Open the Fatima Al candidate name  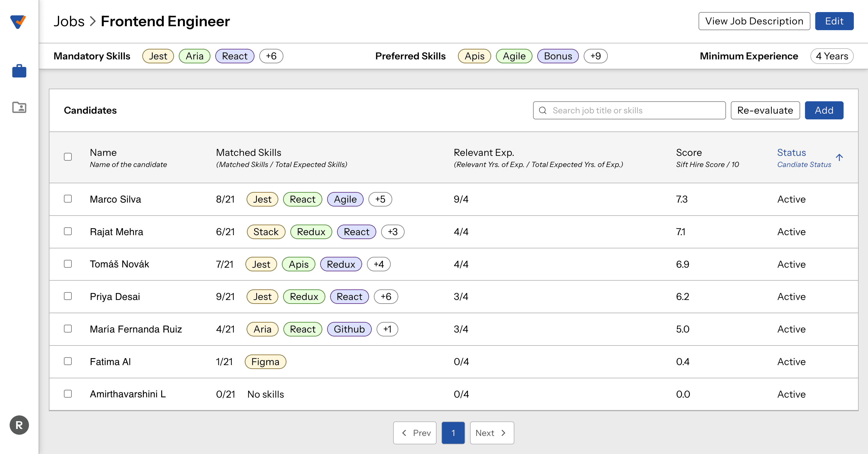pos(110,361)
